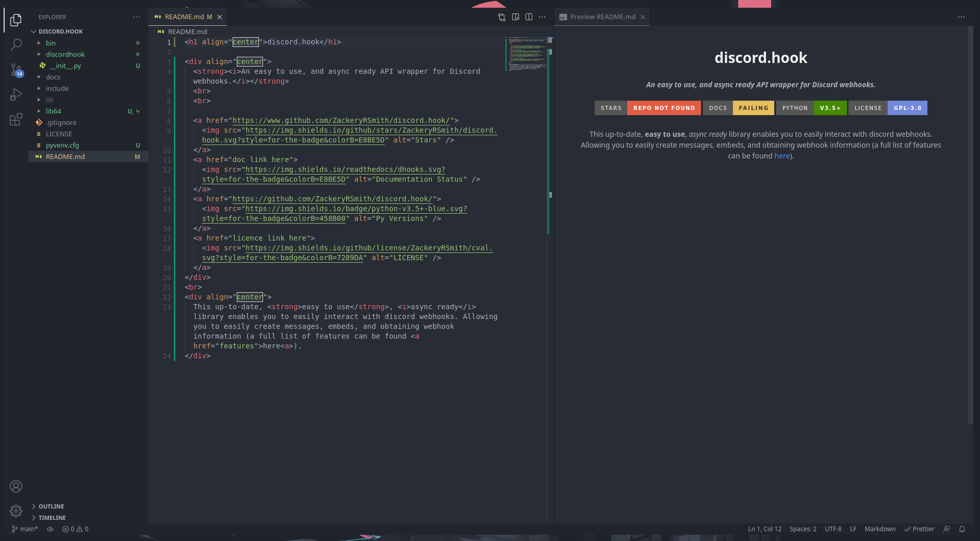Open the Manage settings gear
Image resolution: width=980 pixels, height=541 pixels.
pyautogui.click(x=15, y=511)
